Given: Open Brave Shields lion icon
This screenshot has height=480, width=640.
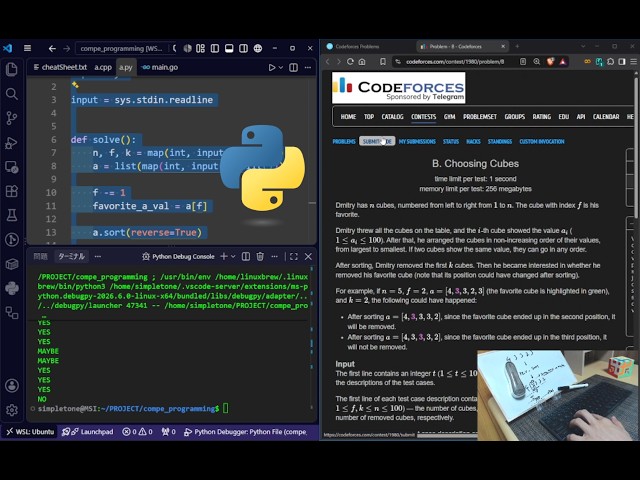Looking at the screenshot, I should [551, 62].
